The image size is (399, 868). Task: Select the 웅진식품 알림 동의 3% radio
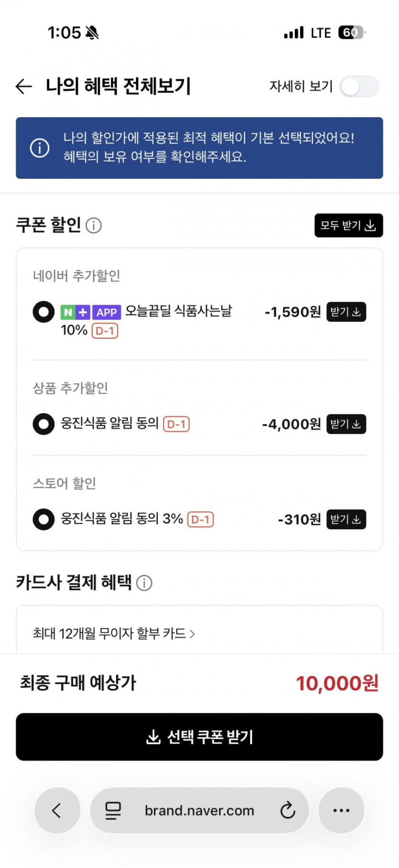(43, 519)
